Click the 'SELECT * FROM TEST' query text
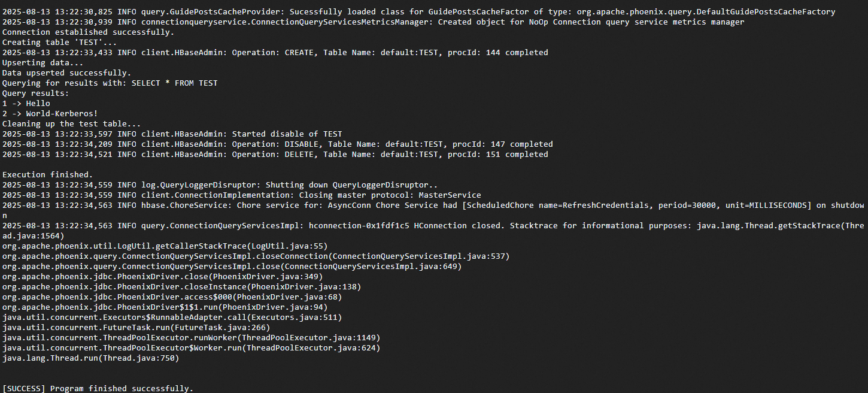The height and width of the screenshot is (393, 868). pyautogui.click(x=174, y=83)
